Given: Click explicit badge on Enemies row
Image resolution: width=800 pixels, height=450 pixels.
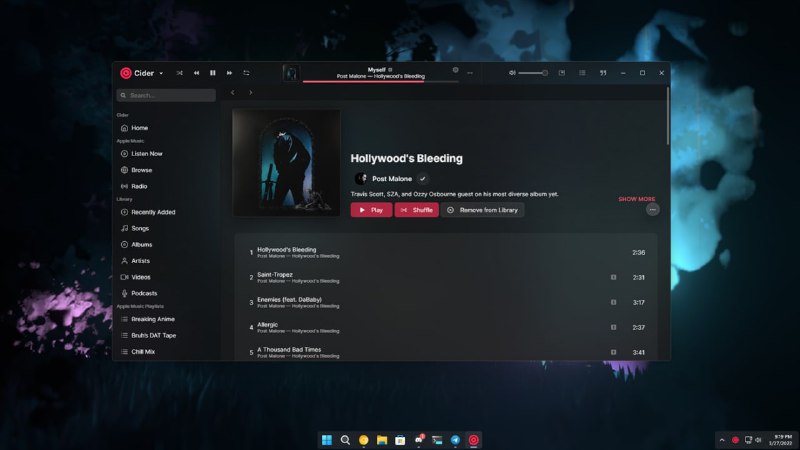Looking at the screenshot, I should point(613,302).
